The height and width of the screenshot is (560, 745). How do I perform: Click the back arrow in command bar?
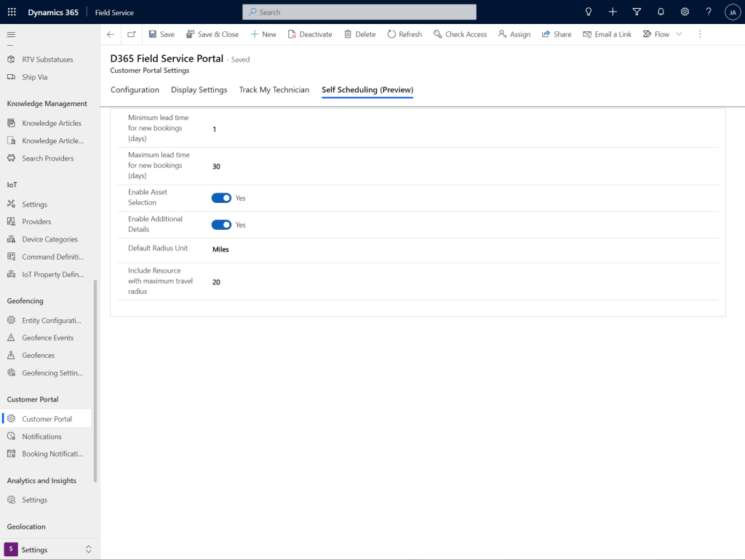111,34
